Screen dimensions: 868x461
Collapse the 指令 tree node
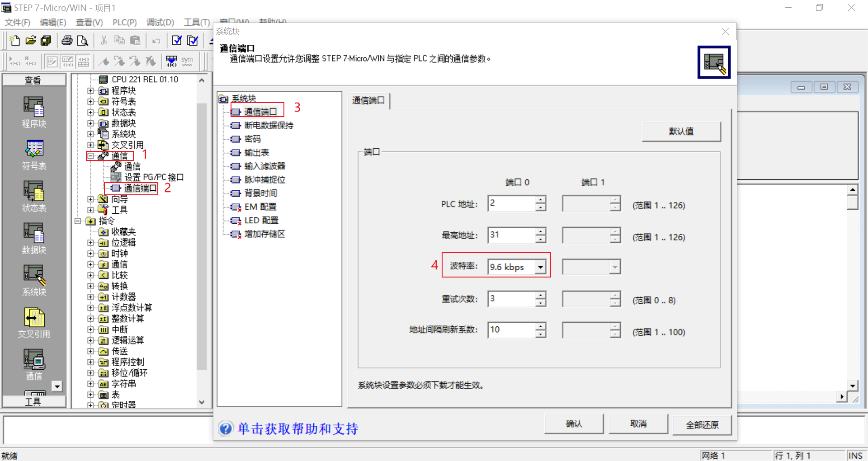click(x=77, y=221)
